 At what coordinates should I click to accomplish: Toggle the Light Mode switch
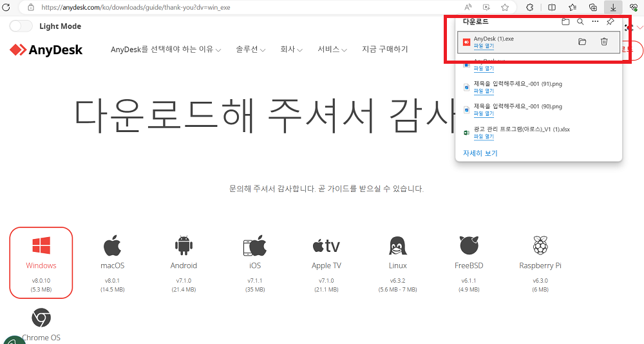[21, 26]
